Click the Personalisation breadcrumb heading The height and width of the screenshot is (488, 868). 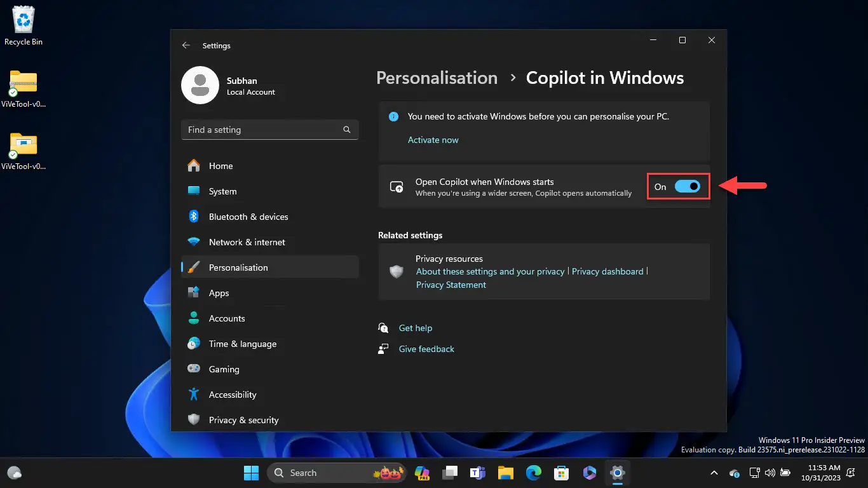[x=437, y=78]
